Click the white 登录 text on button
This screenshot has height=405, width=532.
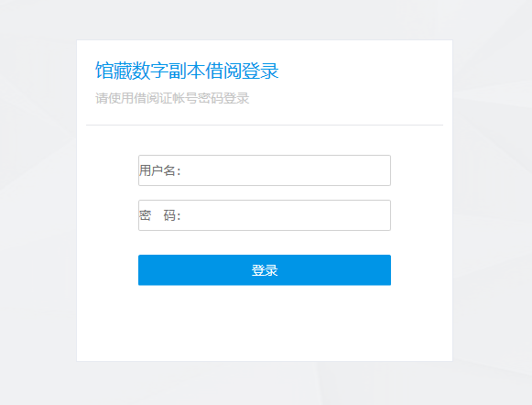(x=265, y=270)
